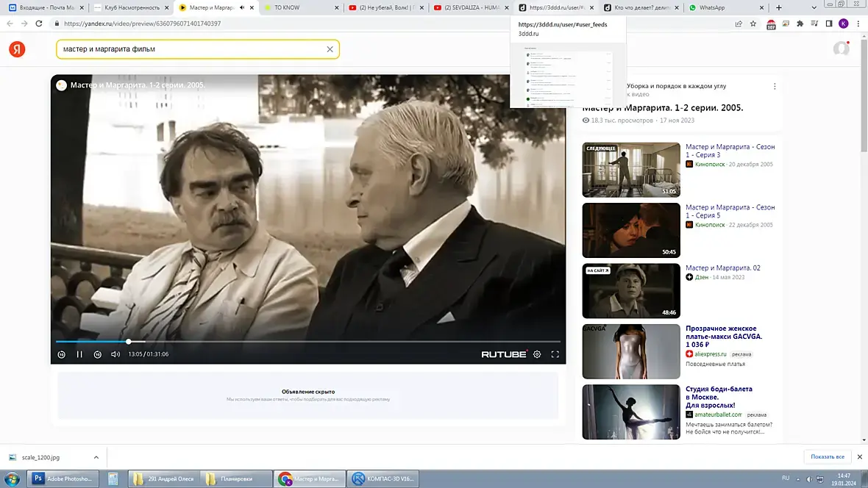Screen dimensions: 868x488
Task: Bookmark this page with star icon
Action: tap(753, 24)
